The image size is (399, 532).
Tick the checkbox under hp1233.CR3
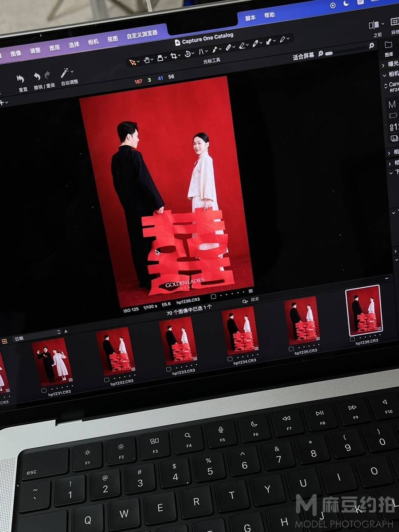(169, 369)
